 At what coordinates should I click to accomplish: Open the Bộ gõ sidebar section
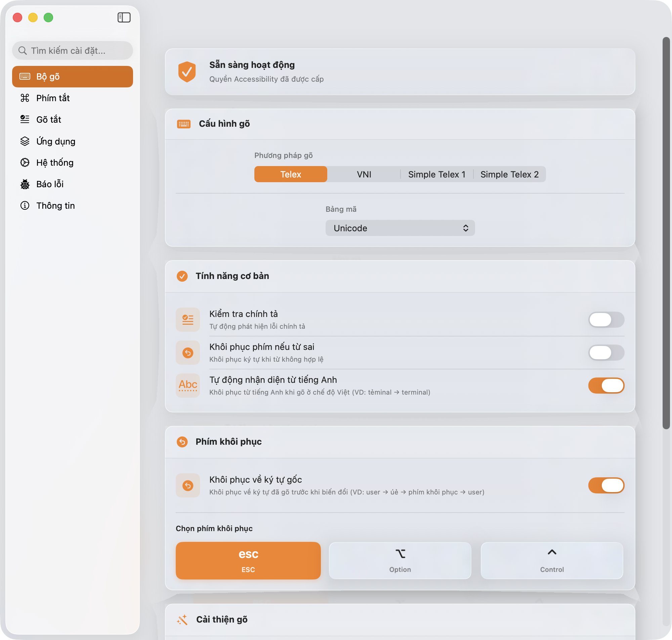pos(72,76)
